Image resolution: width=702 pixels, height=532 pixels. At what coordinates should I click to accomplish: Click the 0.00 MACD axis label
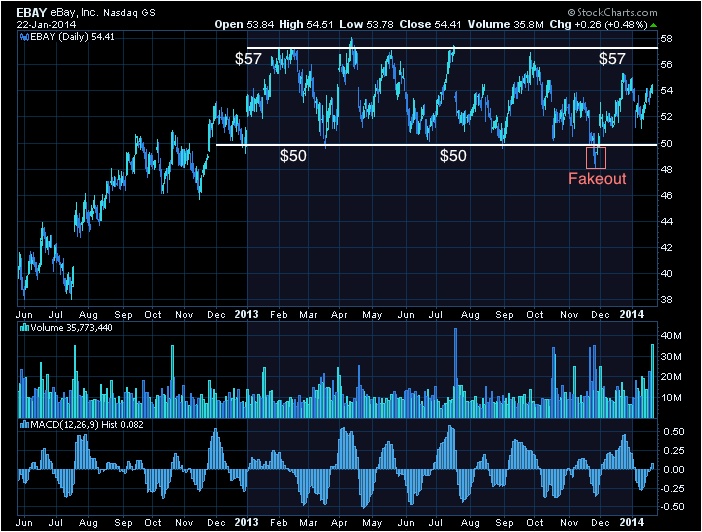pos(674,470)
